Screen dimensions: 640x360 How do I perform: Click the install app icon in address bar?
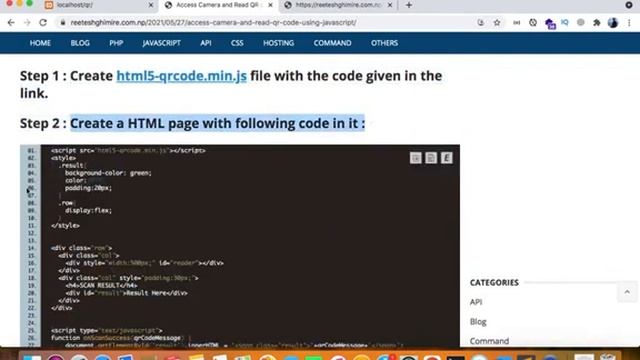click(x=480, y=23)
